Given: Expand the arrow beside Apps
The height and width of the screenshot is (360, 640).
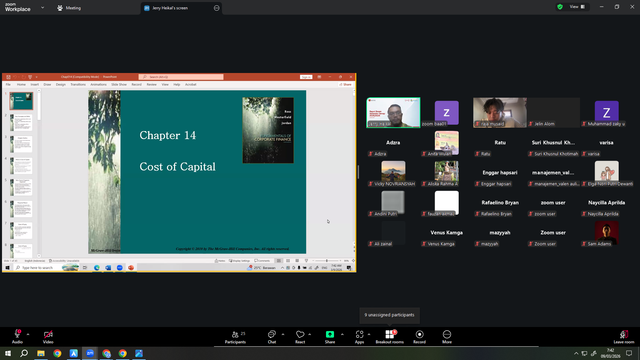Looking at the screenshot, I should click(369, 334).
